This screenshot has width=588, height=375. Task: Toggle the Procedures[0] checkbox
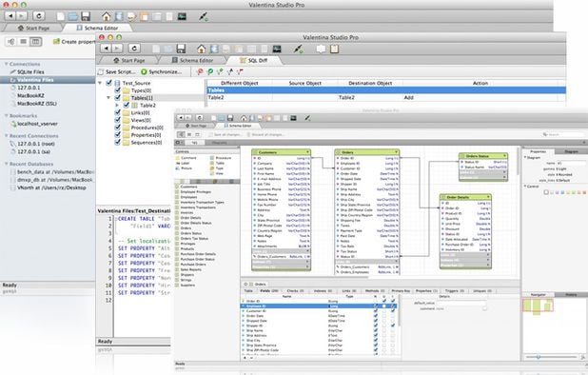click(x=117, y=128)
